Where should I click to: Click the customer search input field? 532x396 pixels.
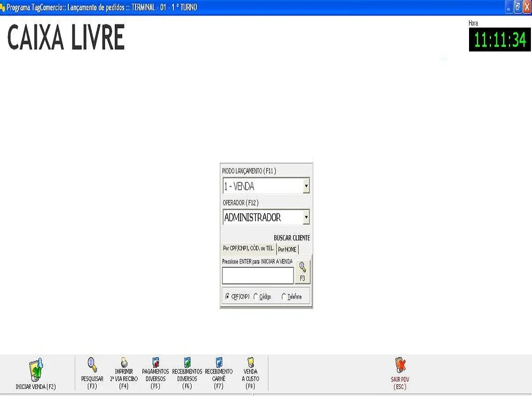[258, 276]
